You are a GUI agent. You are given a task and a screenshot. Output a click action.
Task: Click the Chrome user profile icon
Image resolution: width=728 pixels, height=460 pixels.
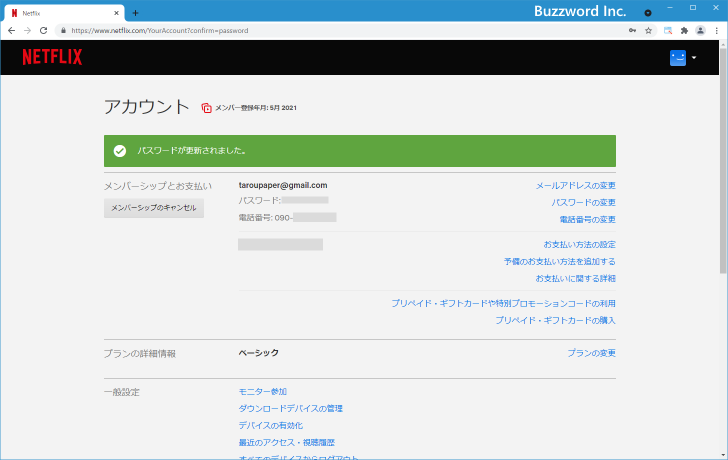[700, 31]
